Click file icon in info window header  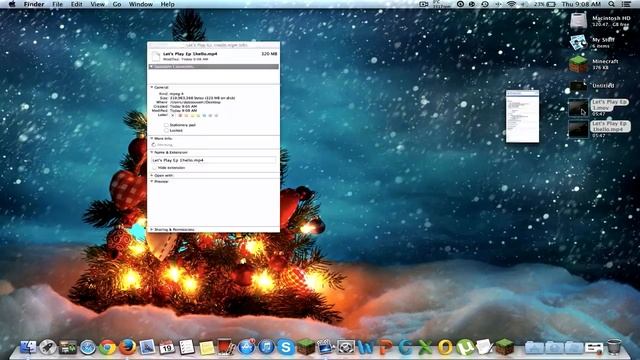(156, 56)
